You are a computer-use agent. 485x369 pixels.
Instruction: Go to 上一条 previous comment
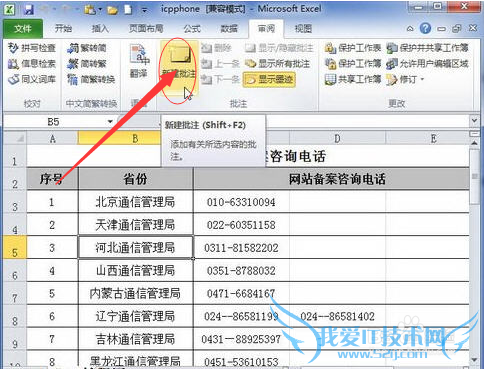coord(220,64)
